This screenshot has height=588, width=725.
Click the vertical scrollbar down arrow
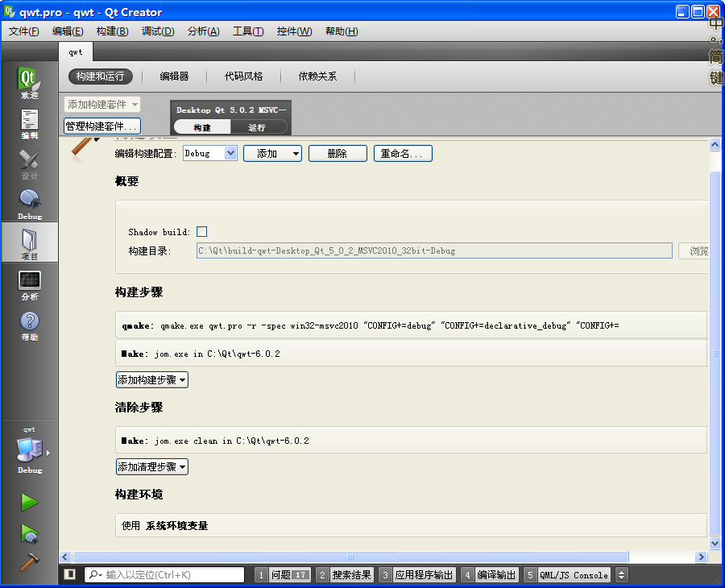click(715, 543)
